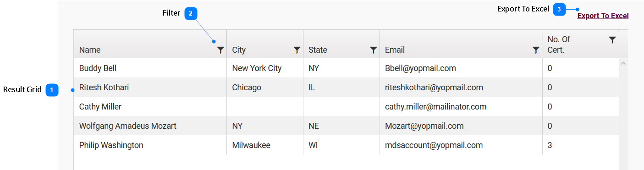
Task: Click the blue annotation marker numbered 3
Action: pyautogui.click(x=559, y=9)
